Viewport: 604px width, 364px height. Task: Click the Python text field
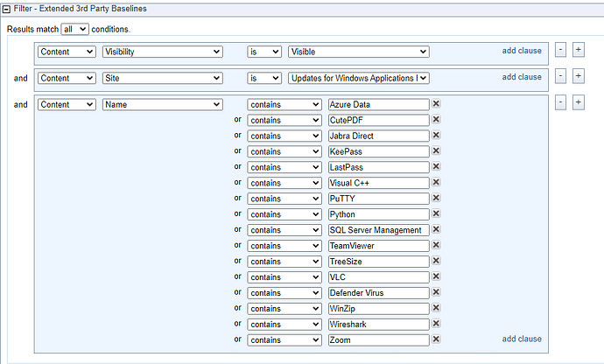point(379,214)
